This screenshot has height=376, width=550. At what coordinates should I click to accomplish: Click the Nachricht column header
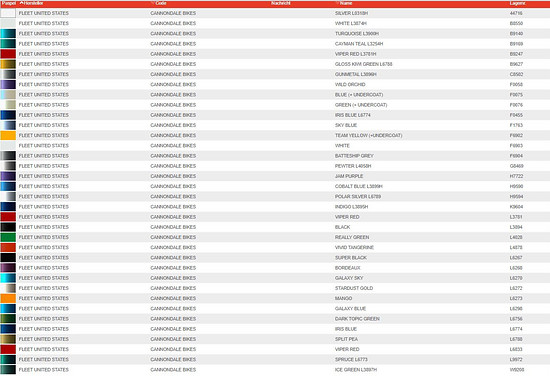pos(281,3)
